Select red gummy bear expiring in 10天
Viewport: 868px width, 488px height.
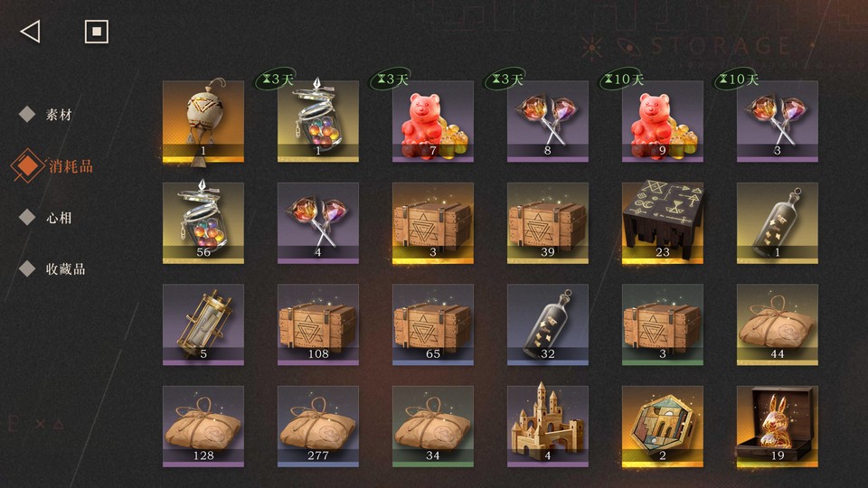coord(663,122)
